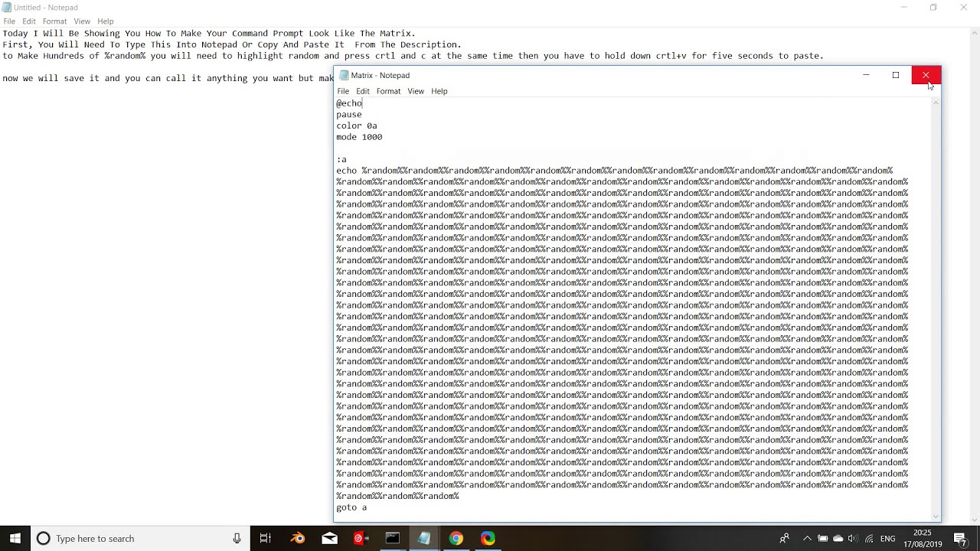This screenshot has height=551, width=980.
Task: Open View menu in Matrix Notepad
Action: (x=416, y=91)
